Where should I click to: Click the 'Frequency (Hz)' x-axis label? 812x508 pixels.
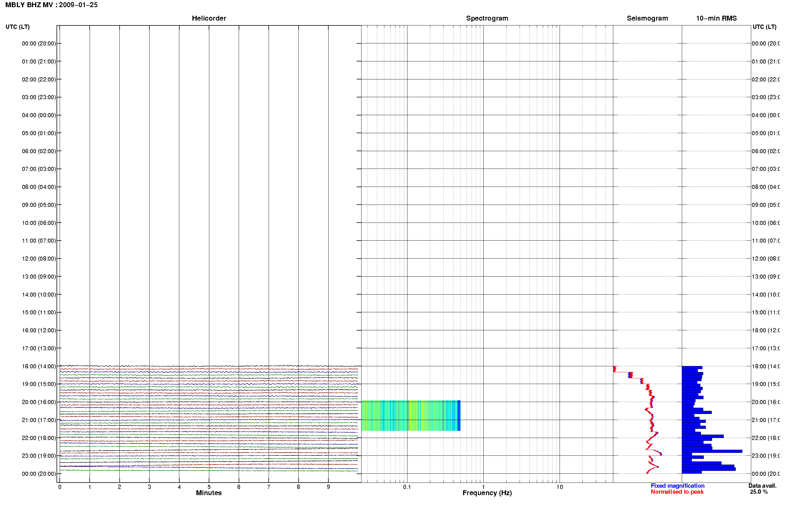[x=487, y=493]
